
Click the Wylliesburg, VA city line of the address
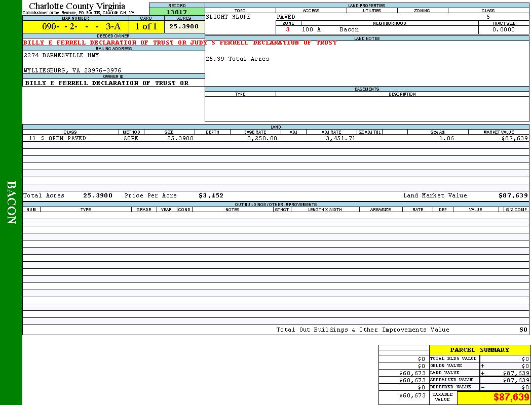point(72,71)
